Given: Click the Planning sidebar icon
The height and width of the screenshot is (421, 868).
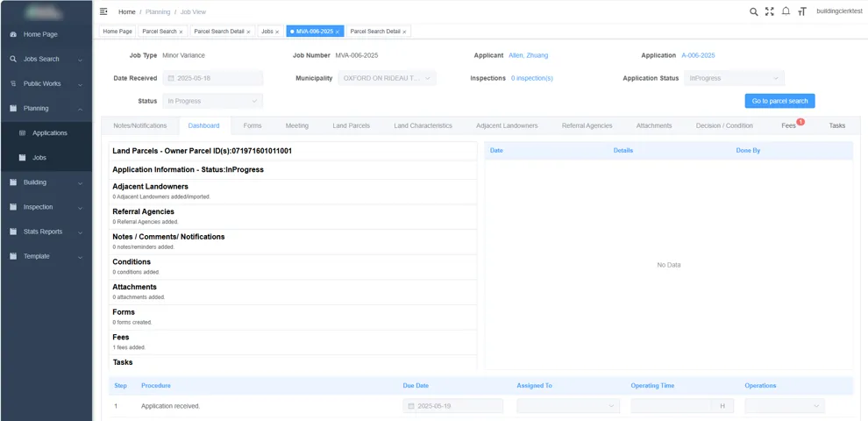Looking at the screenshot, I should coord(13,109).
